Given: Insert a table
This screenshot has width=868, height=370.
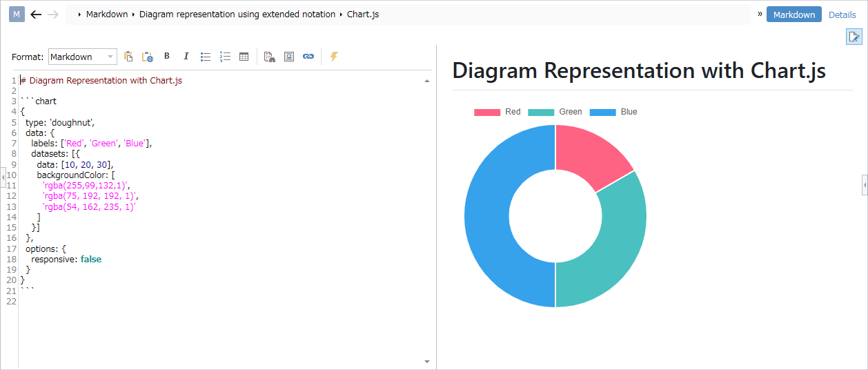Looking at the screenshot, I should pyautogui.click(x=244, y=57).
